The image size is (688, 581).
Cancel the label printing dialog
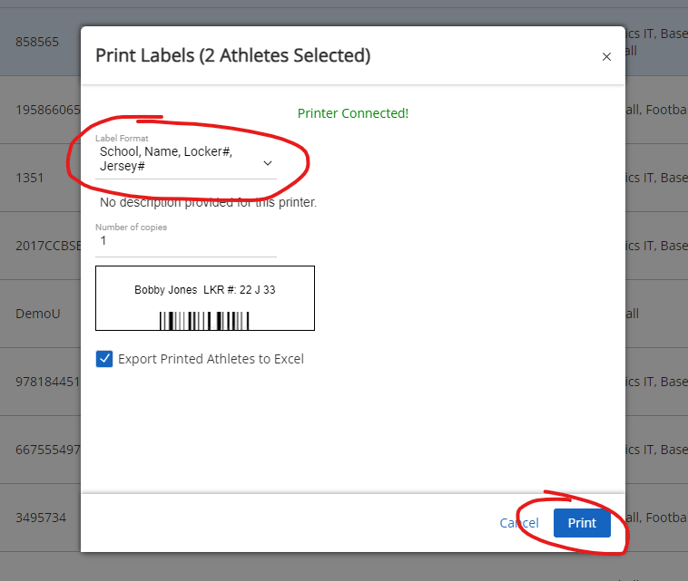point(519,523)
